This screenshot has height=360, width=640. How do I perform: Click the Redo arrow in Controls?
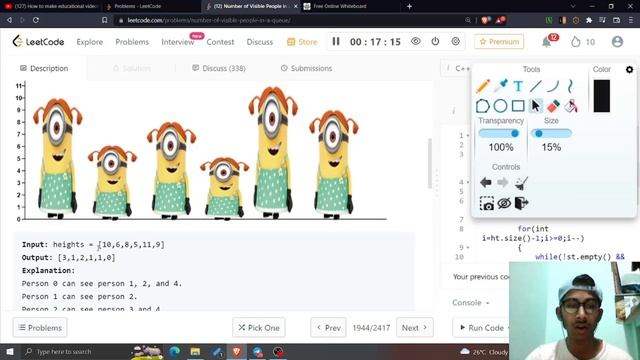pyautogui.click(x=502, y=182)
